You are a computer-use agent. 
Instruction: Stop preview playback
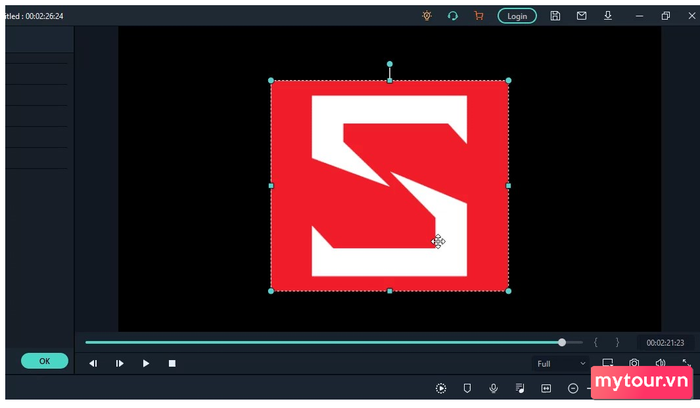coord(172,363)
